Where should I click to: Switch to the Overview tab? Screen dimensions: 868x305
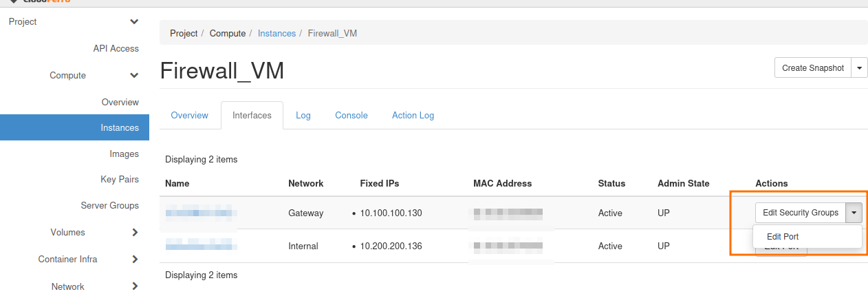pyautogui.click(x=189, y=116)
